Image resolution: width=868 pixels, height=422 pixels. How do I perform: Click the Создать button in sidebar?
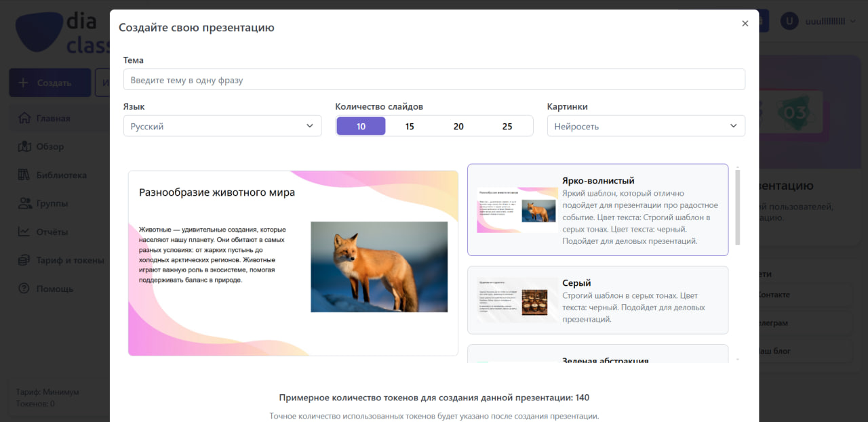[50, 83]
